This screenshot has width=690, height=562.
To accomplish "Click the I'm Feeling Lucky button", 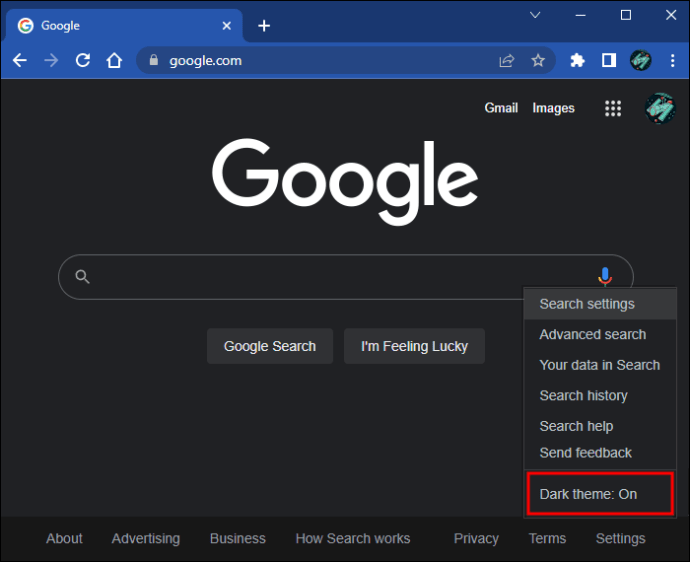I will tap(414, 346).
